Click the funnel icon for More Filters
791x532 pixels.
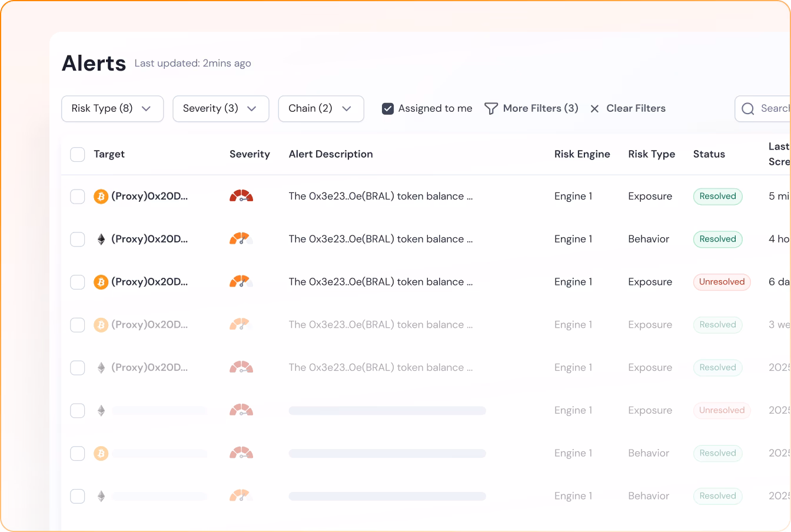click(x=491, y=109)
